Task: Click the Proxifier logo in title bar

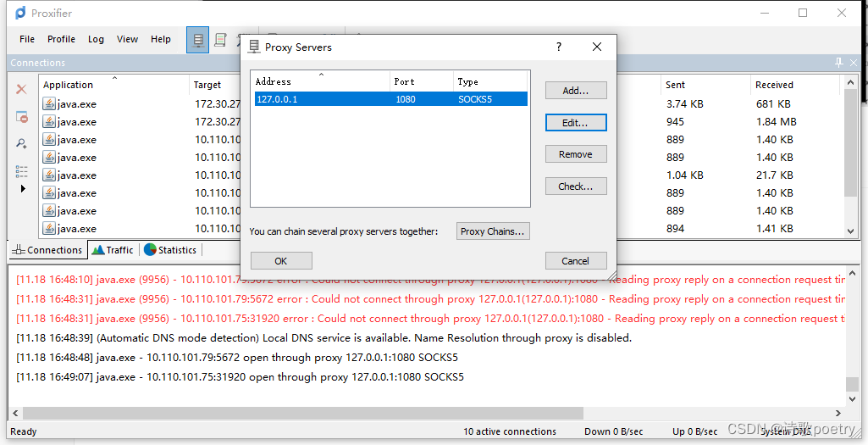Action: 20,13
